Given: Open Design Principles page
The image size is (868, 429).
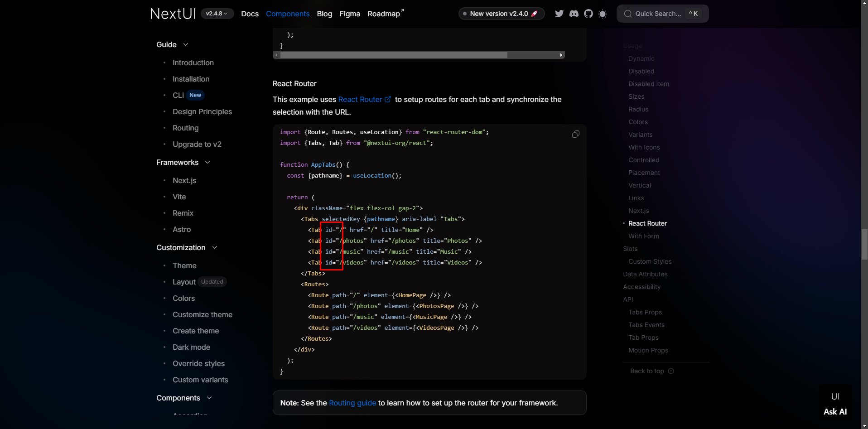Looking at the screenshot, I should (x=202, y=111).
